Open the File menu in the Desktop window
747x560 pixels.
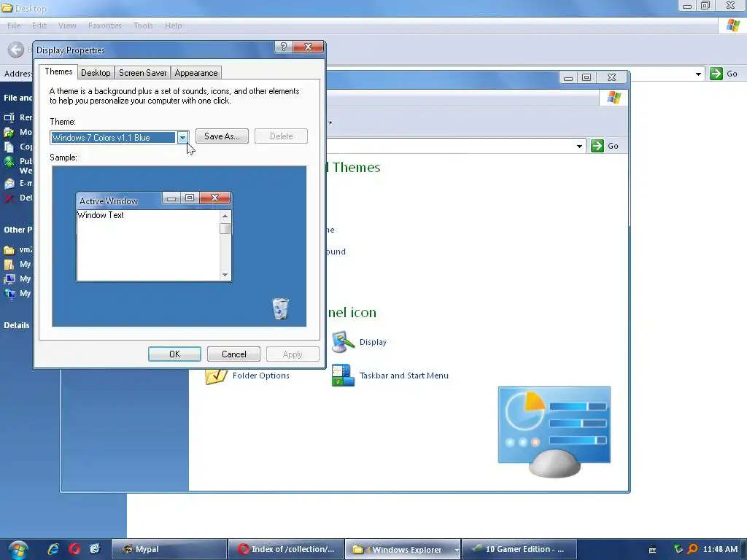14,26
